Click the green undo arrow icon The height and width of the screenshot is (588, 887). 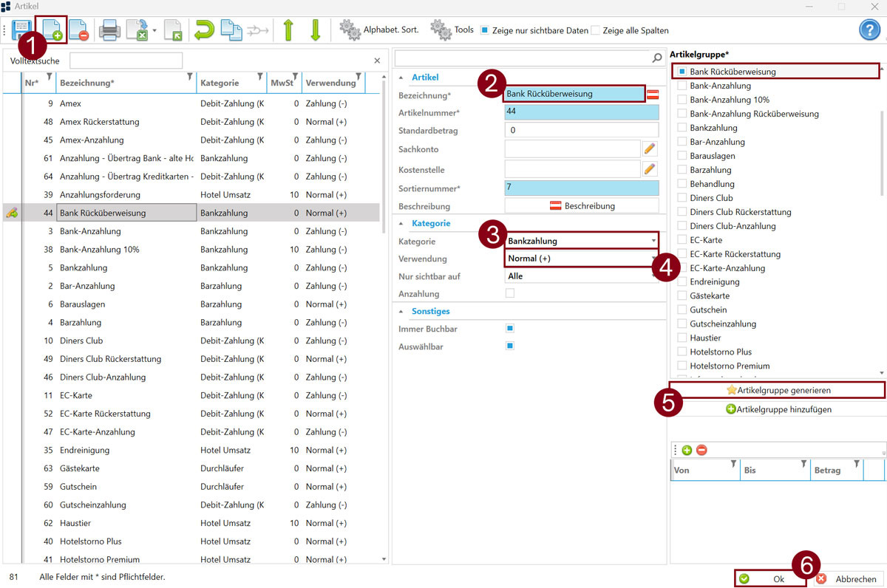click(x=203, y=30)
